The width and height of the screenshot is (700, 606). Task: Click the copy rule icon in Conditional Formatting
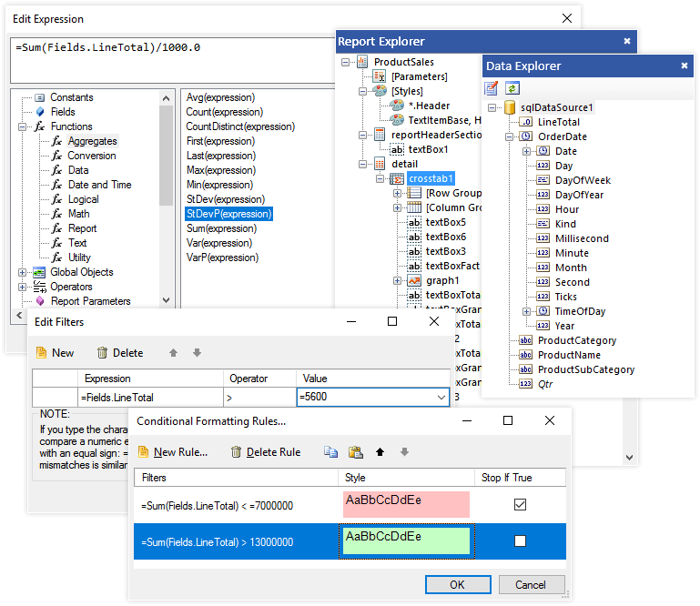click(x=330, y=452)
